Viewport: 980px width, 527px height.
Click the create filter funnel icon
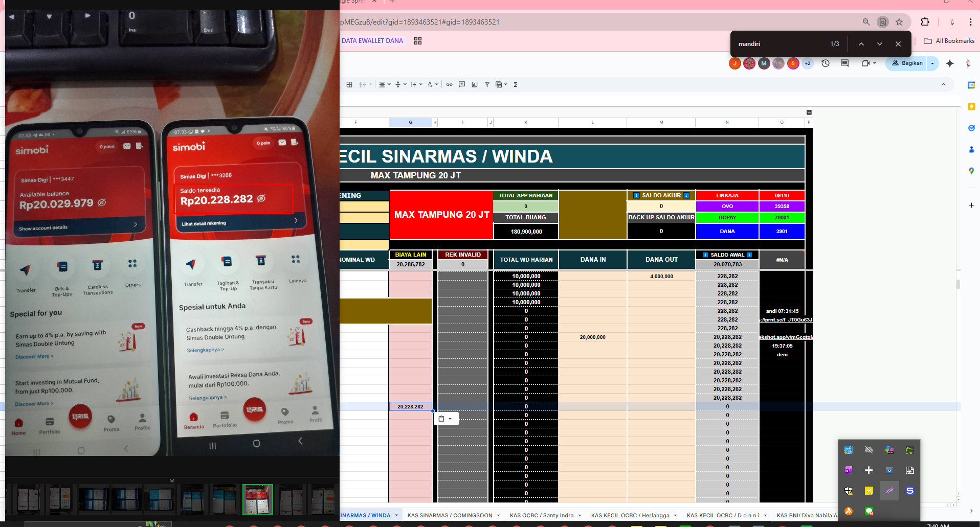click(487, 84)
